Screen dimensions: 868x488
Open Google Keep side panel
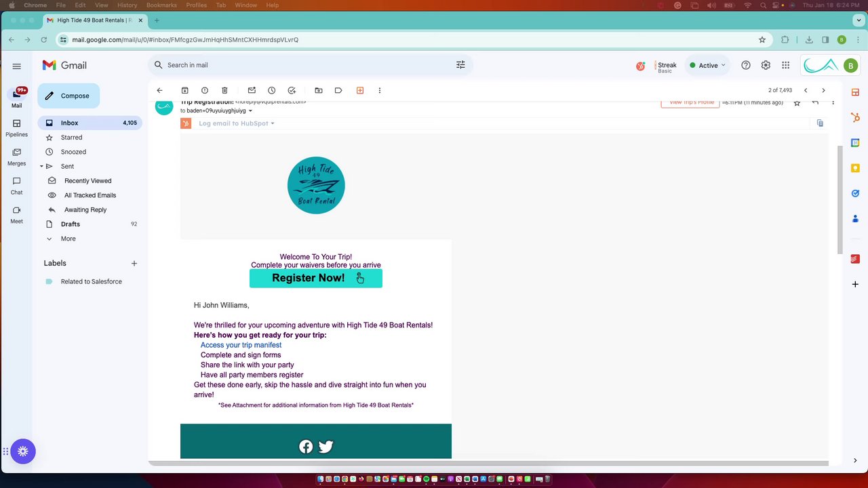coord(855,168)
